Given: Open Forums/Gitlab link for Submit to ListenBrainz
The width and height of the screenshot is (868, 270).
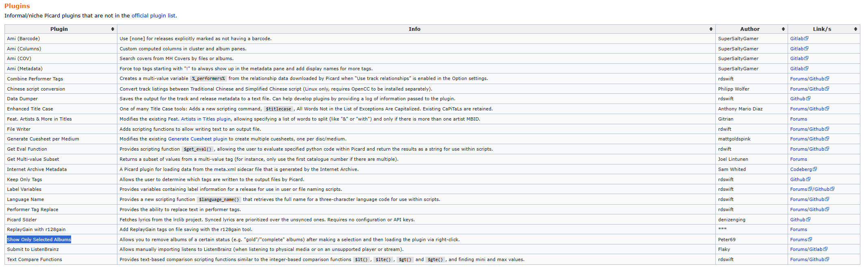Looking at the screenshot, I should click(809, 249).
